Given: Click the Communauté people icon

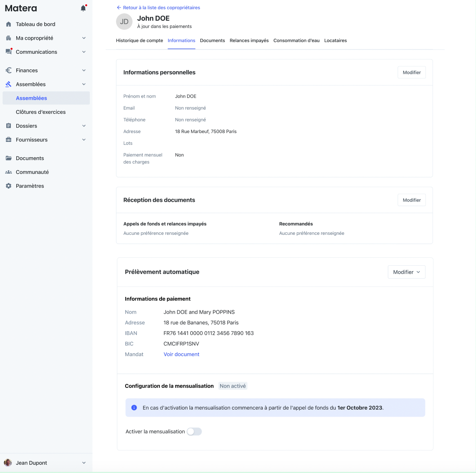Looking at the screenshot, I should tap(8, 172).
